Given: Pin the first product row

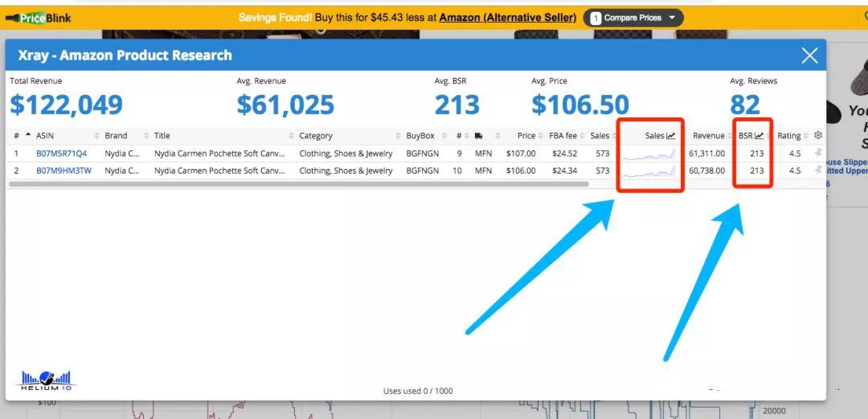Looking at the screenshot, I should point(818,153).
